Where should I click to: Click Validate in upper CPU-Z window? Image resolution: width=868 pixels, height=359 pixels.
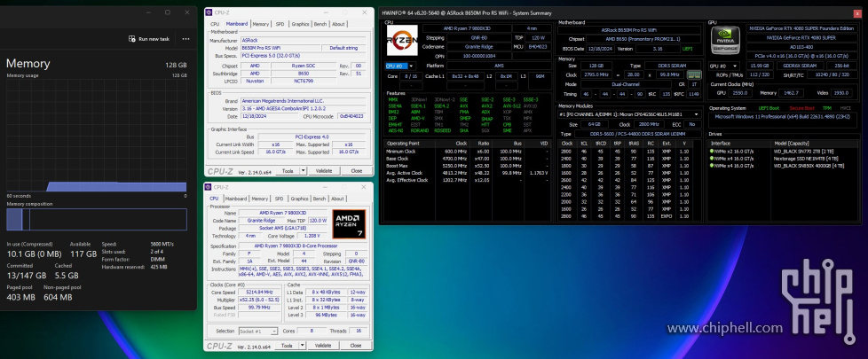click(x=323, y=171)
